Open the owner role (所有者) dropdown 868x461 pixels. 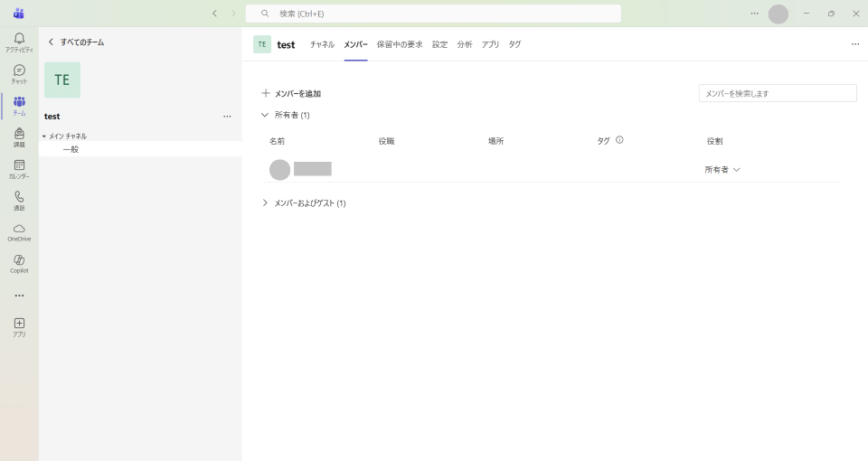coord(722,170)
